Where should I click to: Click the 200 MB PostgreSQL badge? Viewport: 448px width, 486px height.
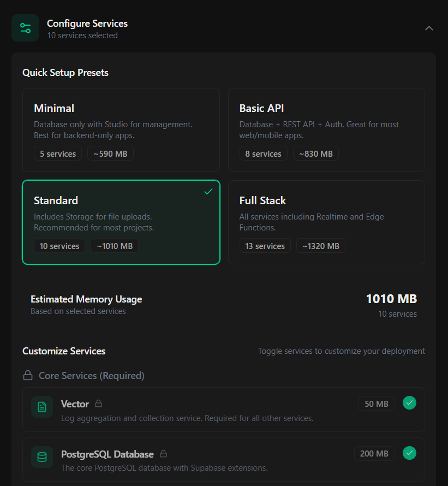coord(374,453)
